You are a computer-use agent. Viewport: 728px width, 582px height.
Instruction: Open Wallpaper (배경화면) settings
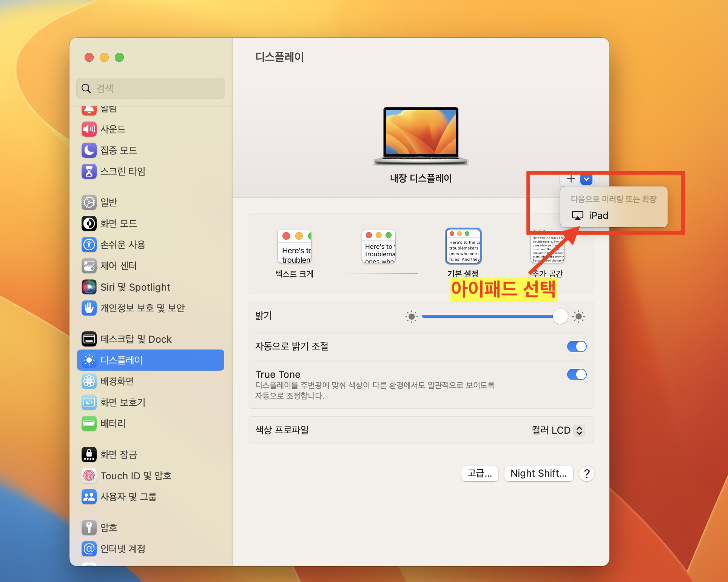coord(118,381)
